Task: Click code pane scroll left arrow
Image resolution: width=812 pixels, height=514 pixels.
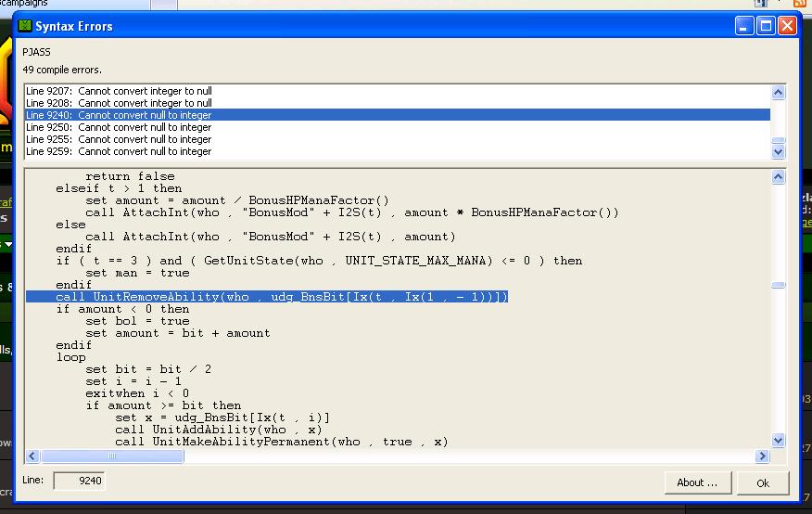Action: 32,456
